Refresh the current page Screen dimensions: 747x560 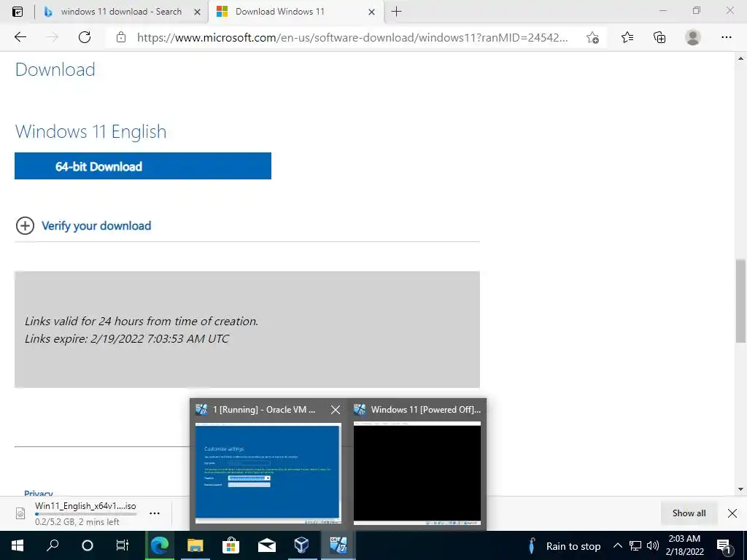[85, 37]
